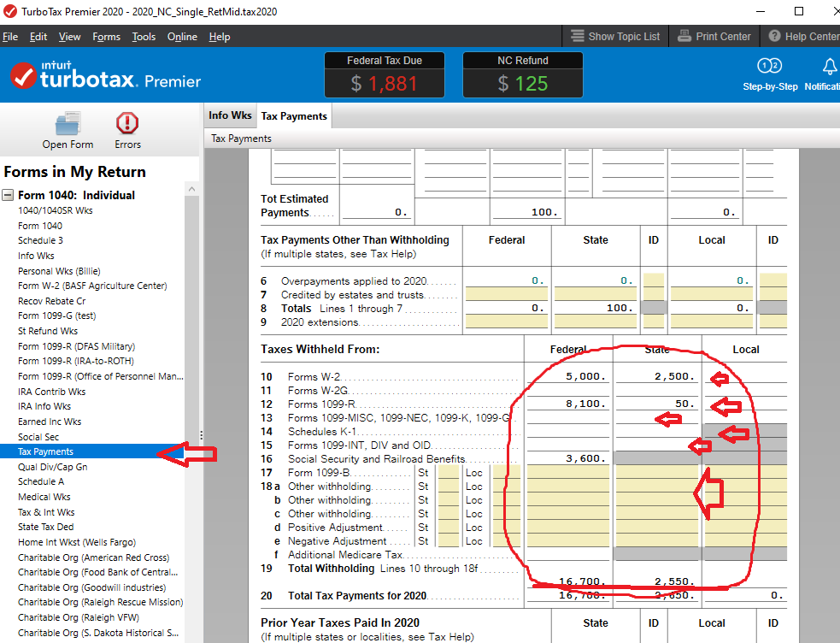Click Federal field for 2020 extensions
Viewport: 840px width, 643px height.
(x=506, y=321)
